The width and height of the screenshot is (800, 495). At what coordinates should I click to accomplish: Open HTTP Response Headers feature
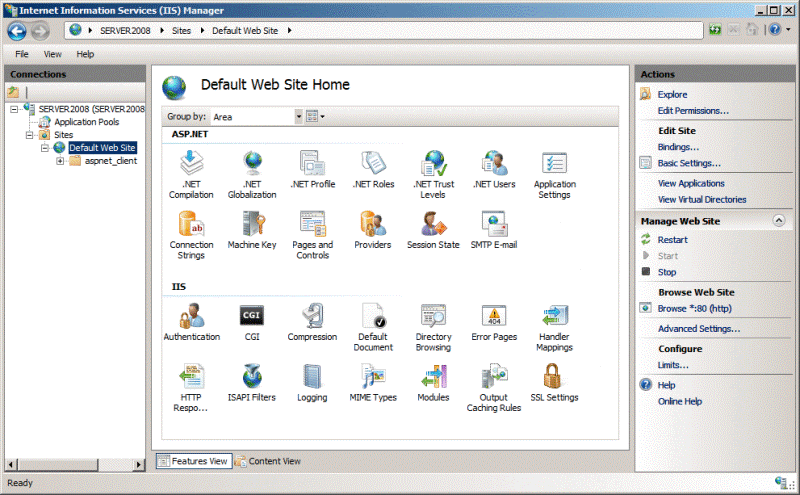[191, 388]
